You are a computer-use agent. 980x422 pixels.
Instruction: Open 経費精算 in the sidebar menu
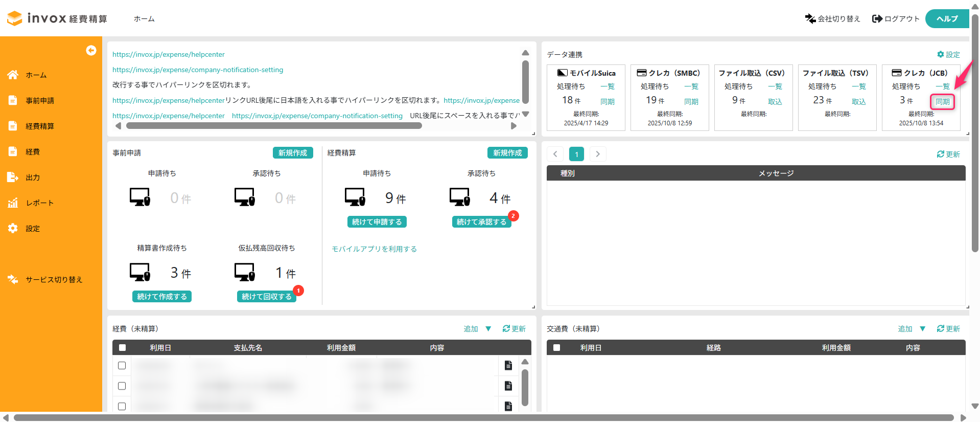[x=40, y=126]
